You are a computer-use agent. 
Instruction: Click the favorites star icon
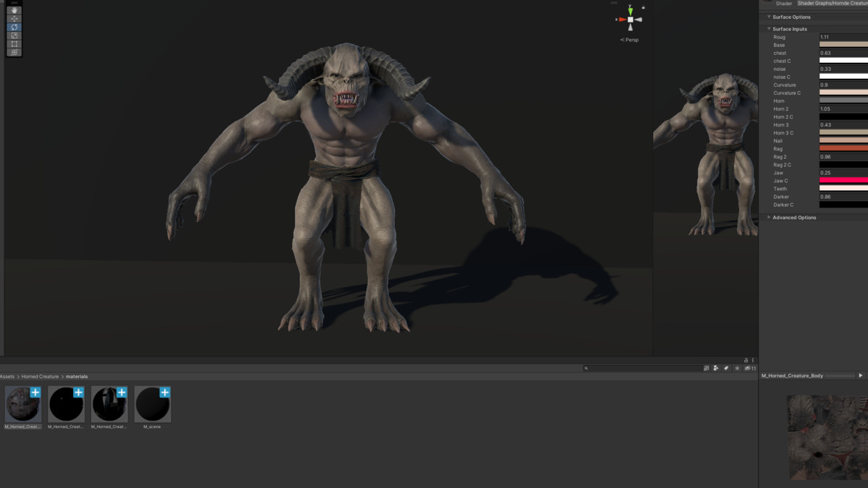coord(737,368)
